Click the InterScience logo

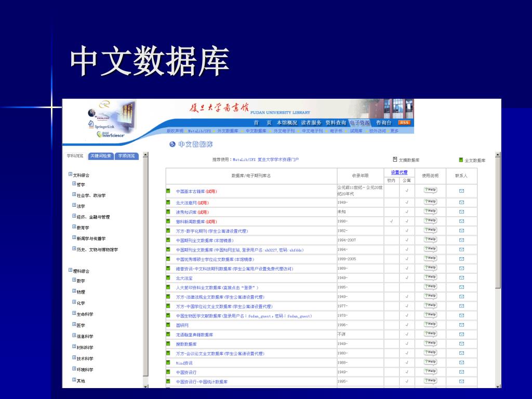click(111, 135)
